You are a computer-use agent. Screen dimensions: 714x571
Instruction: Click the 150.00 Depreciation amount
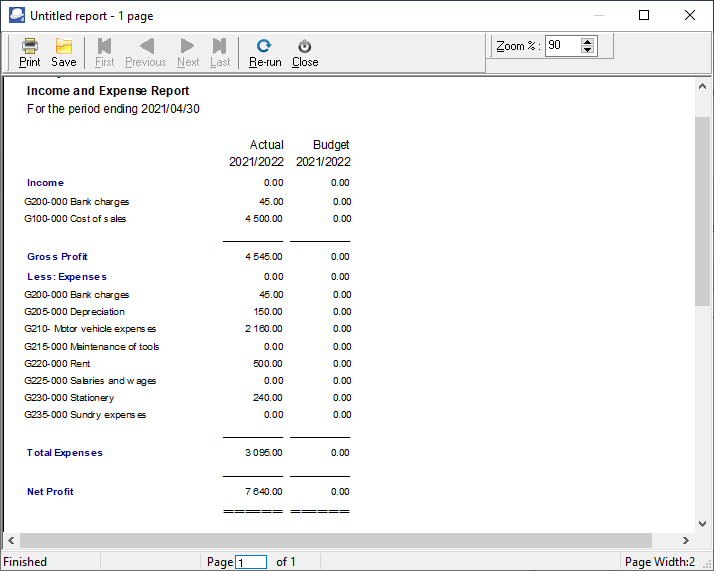[x=268, y=312]
